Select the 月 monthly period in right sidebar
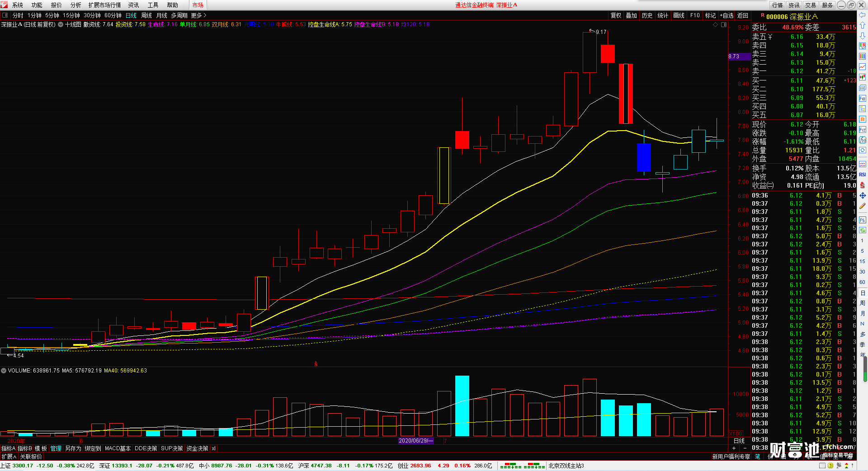The height and width of the screenshot is (471, 868). (862, 314)
